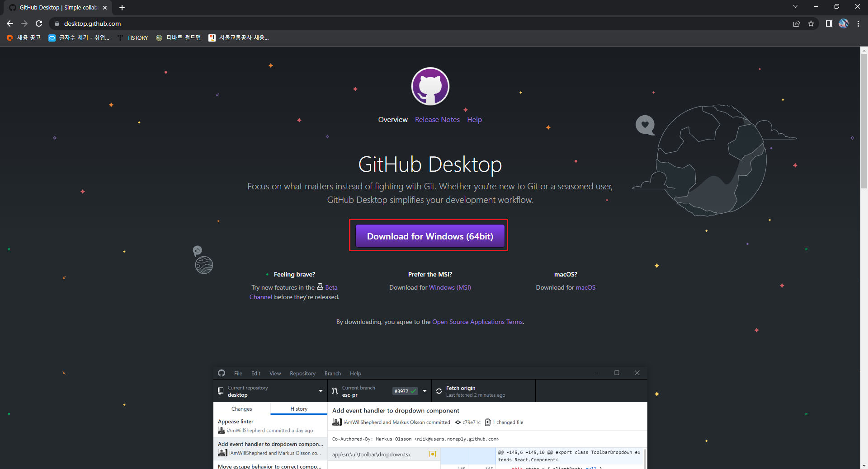Open the 글자수 세기 bookmark
The width and height of the screenshot is (868, 469).
click(x=79, y=38)
